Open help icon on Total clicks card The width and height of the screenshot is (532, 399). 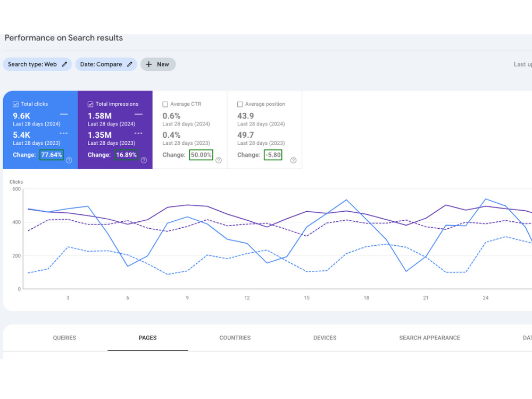[x=69, y=161]
